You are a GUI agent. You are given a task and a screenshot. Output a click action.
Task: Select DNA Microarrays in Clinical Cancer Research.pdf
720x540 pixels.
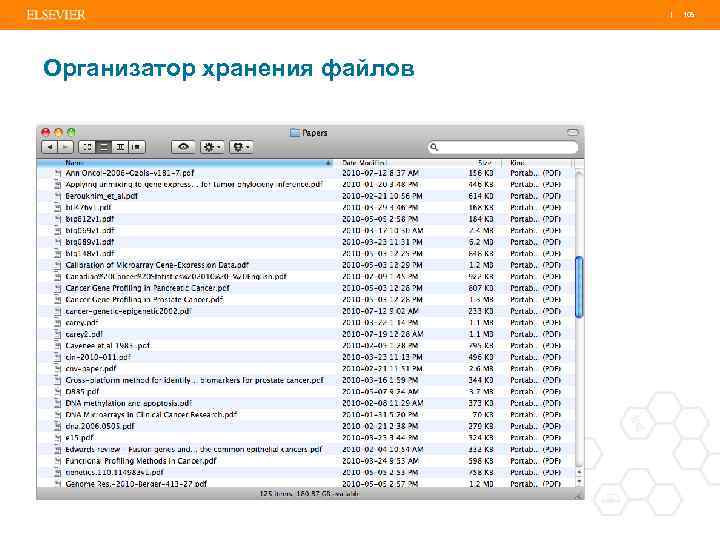point(151,415)
